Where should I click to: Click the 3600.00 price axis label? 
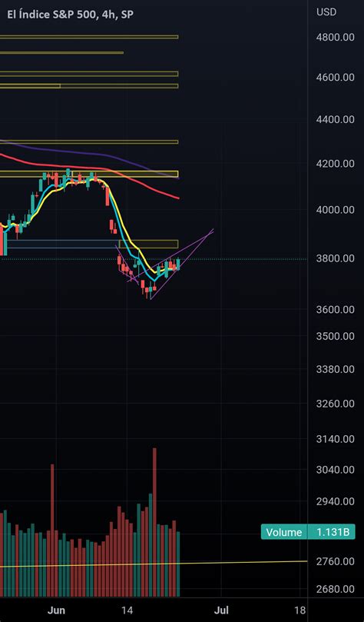click(335, 309)
